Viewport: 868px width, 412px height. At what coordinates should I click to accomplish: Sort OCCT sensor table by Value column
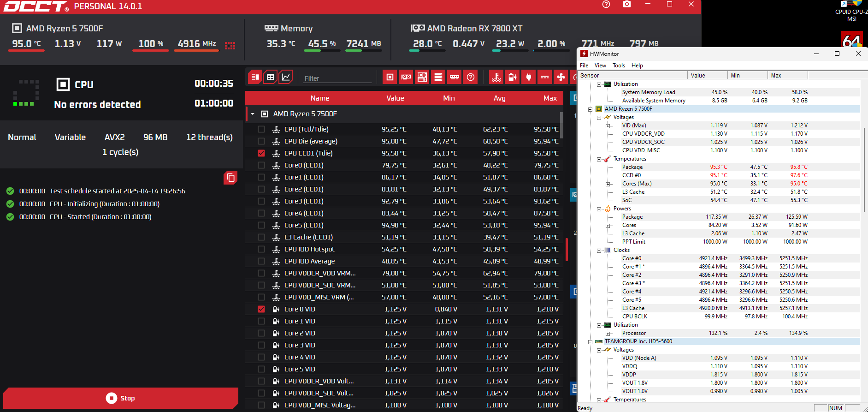click(x=395, y=98)
